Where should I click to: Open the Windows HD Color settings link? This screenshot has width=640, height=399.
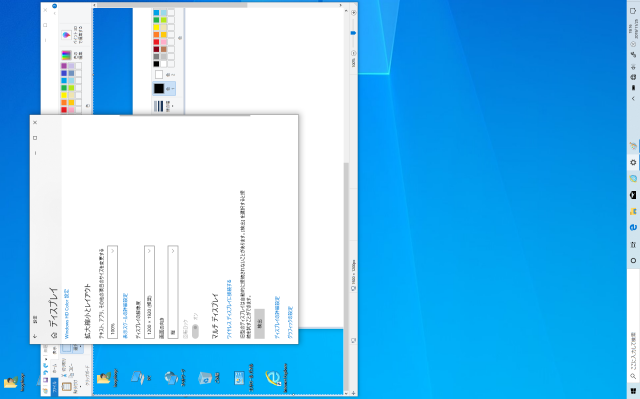(67, 314)
